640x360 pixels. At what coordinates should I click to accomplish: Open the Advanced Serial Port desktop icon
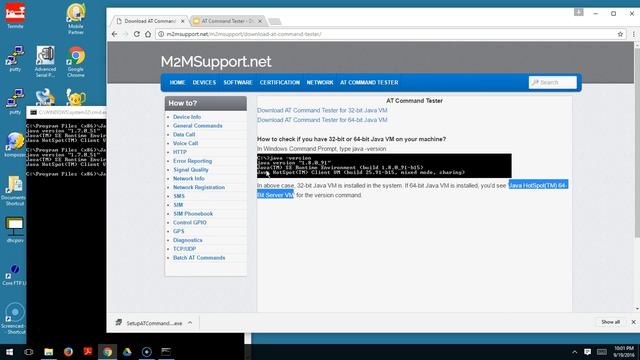click(45, 61)
